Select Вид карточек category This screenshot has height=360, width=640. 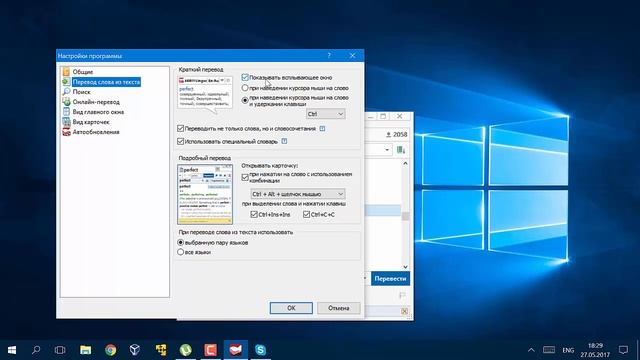91,122
